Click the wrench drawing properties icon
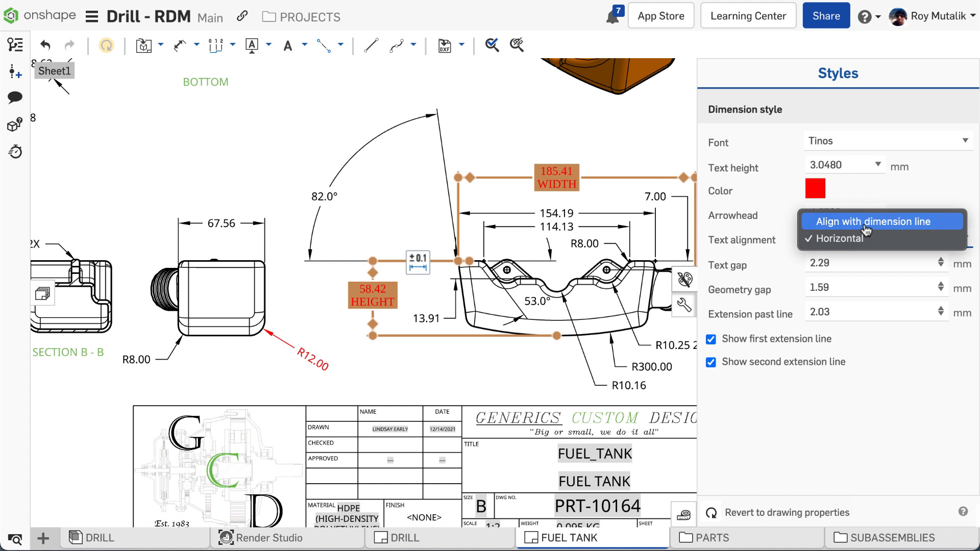 684,305
